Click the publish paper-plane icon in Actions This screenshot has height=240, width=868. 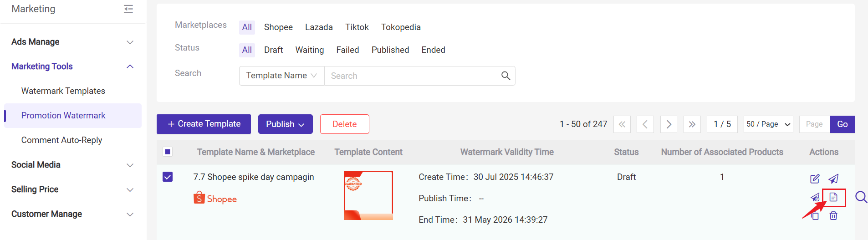tap(833, 179)
